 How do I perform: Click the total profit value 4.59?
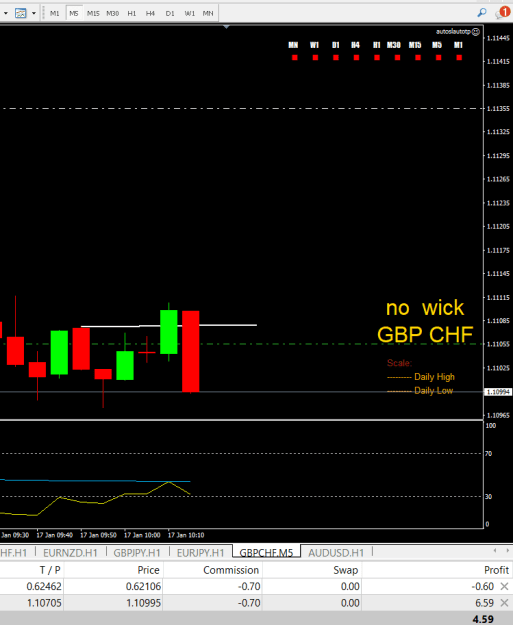[483, 619]
